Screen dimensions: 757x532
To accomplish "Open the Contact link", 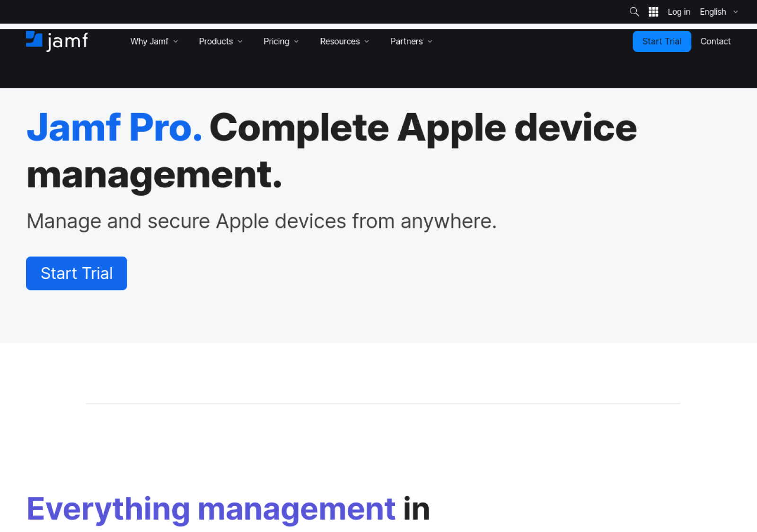I will tap(715, 42).
